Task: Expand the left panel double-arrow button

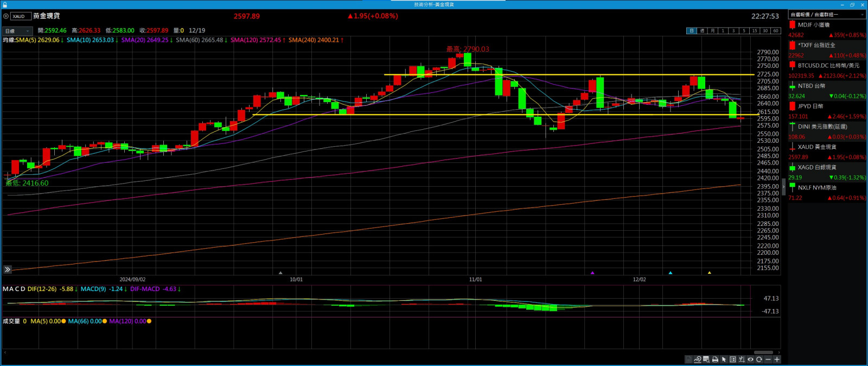Action: (x=8, y=269)
